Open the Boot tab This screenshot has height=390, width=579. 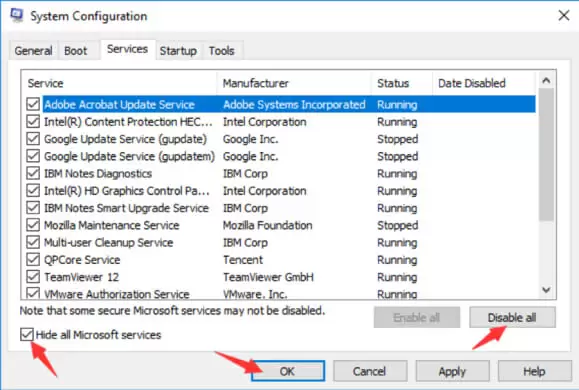point(76,51)
